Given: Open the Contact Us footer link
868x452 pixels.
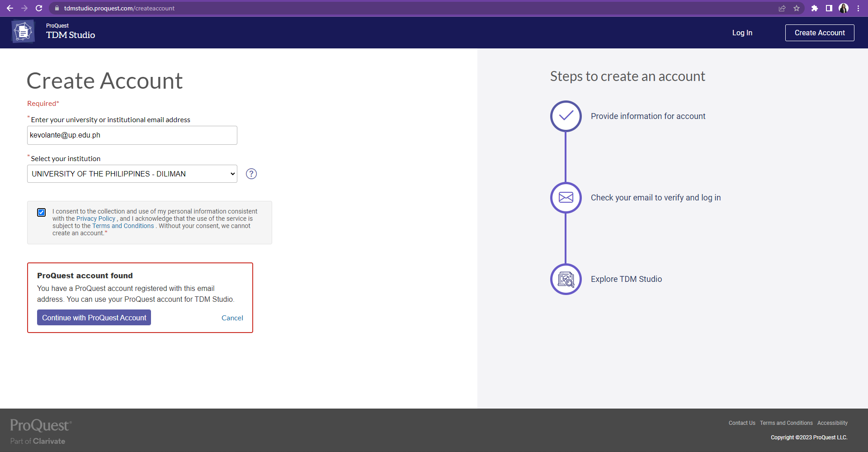Looking at the screenshot, I should coord(741,423).
